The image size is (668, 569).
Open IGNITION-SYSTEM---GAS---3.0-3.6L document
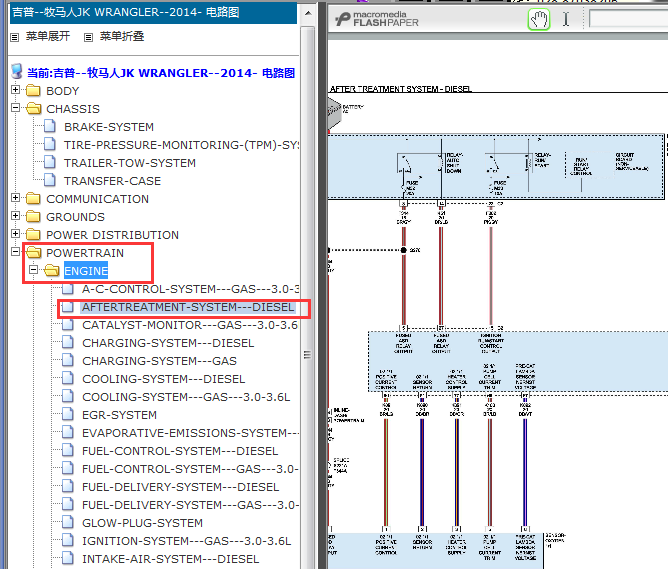pyautogui.click(x=187, y=541)
